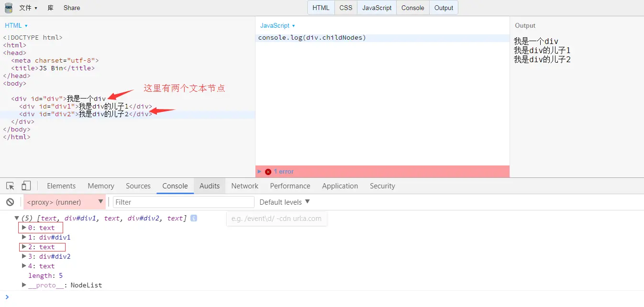Switch to the Network tab

pos(244,186)
